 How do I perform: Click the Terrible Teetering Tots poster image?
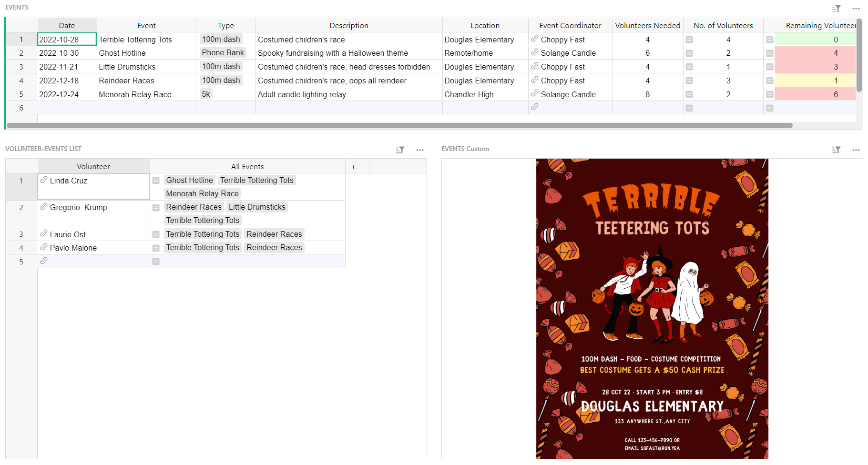(x=652, y=309)
